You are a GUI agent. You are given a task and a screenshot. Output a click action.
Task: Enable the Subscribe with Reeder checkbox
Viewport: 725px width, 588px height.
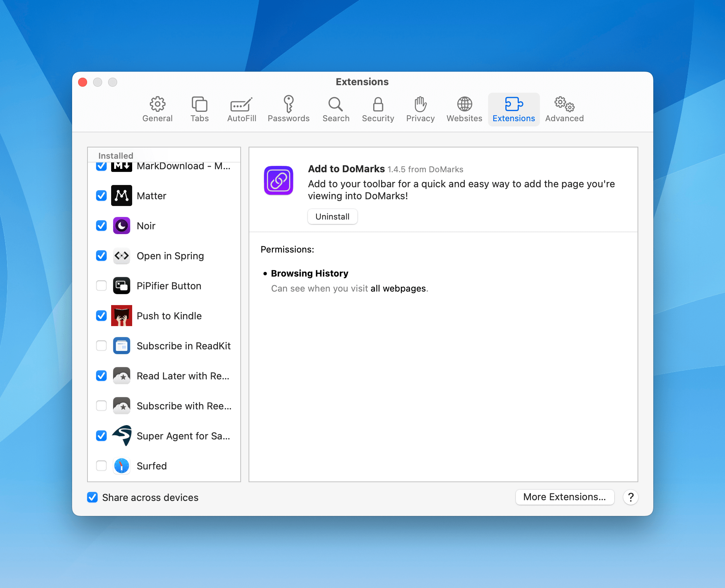[x=101, y=406]
